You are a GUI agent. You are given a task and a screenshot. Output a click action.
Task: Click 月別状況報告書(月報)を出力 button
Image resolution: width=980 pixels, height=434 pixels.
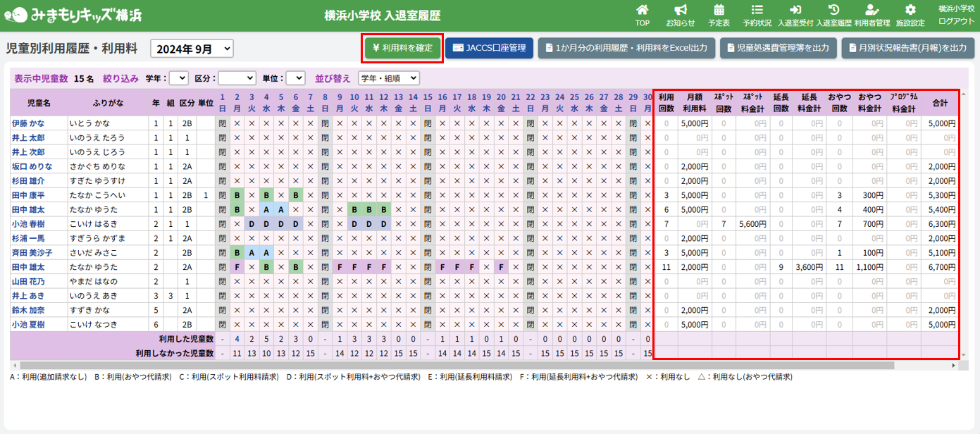[907, 48]
